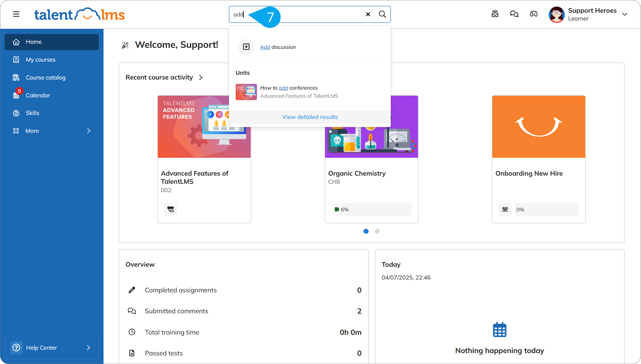Click the Welcome celebration confetti icon
641x364 pixels.
(125, 45)
